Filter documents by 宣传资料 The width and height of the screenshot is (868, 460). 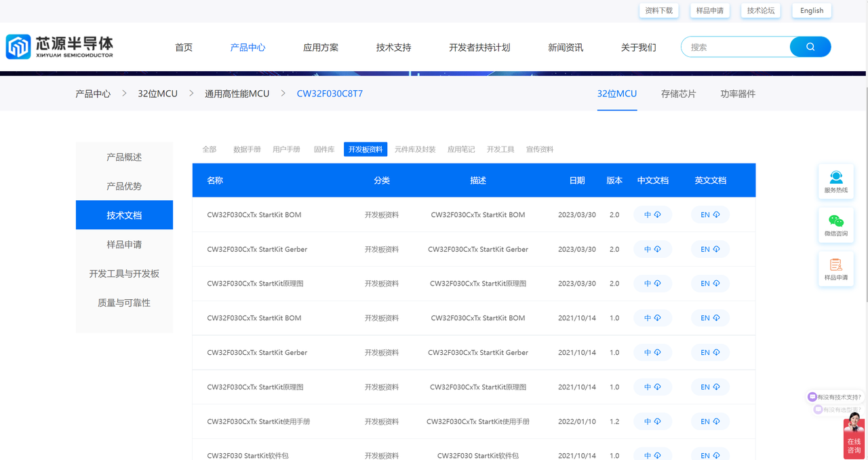540,149
